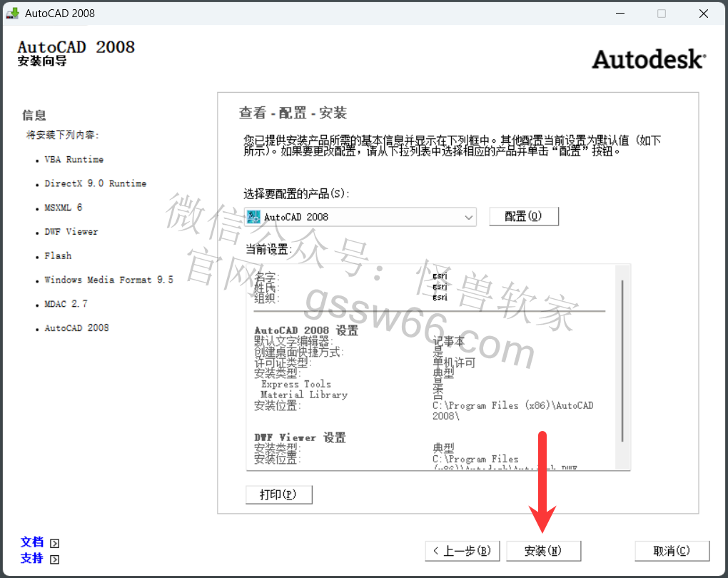This screenshot has height=578, width=728.
Task: Click the arrow icon beside 文档
Action: pyautogui.click(x=55, y=543)
